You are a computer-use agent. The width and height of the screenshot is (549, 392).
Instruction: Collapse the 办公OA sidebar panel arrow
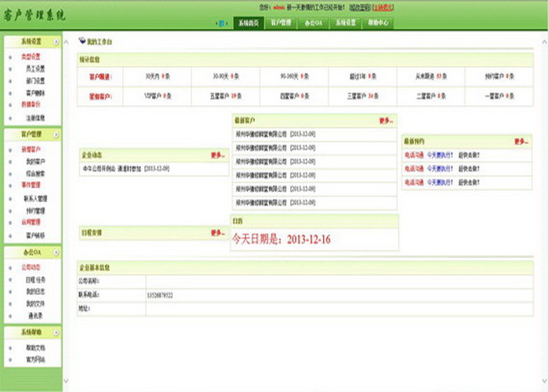pyautogui.click(x=56, y=252)
